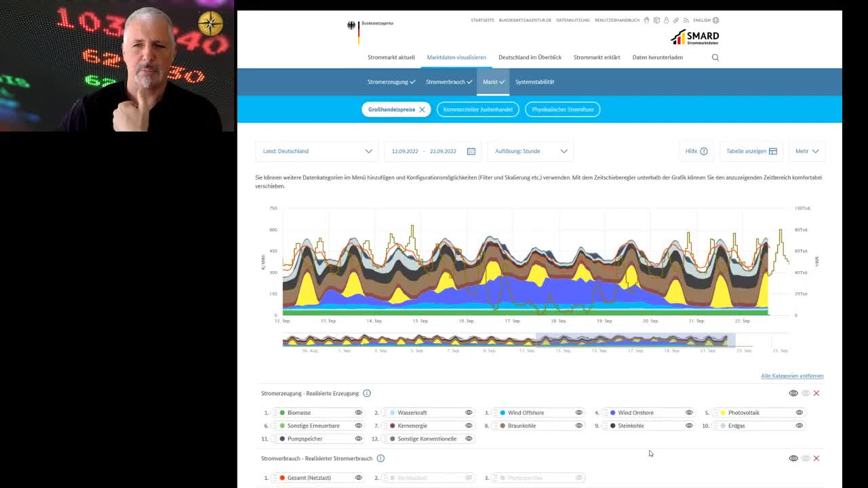The height and width of the screenshot is (488, 868).
Task: Click Sonstige Erneuerbare green color dot
Action: point(282,426)
